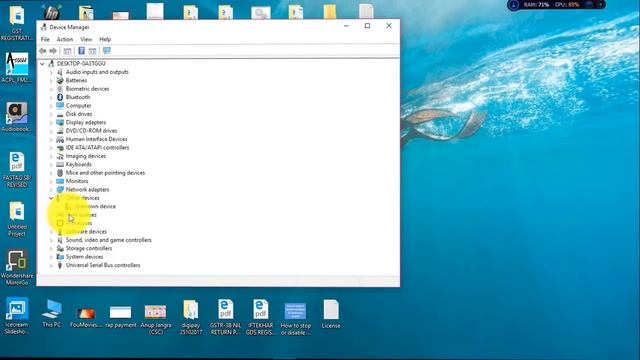Select the 'Disk drives' label
This screenshot has height=360, width=640.
(x=79, y=114)
